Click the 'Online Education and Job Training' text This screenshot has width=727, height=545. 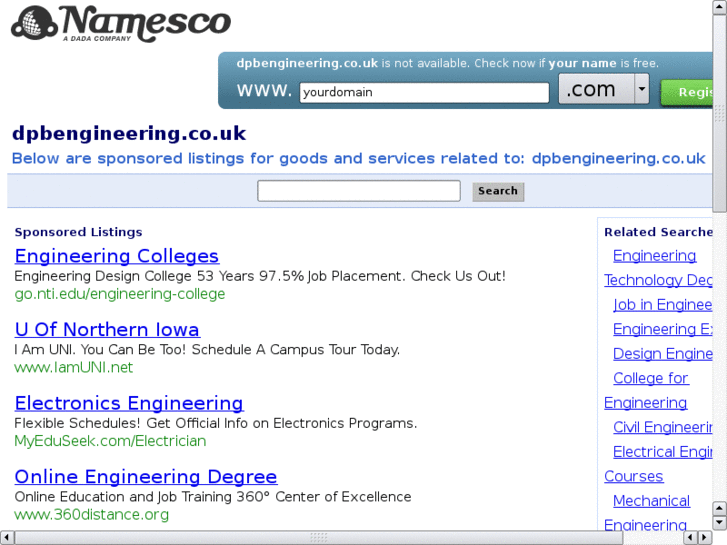pyautogui.click(x=213, y=497)
